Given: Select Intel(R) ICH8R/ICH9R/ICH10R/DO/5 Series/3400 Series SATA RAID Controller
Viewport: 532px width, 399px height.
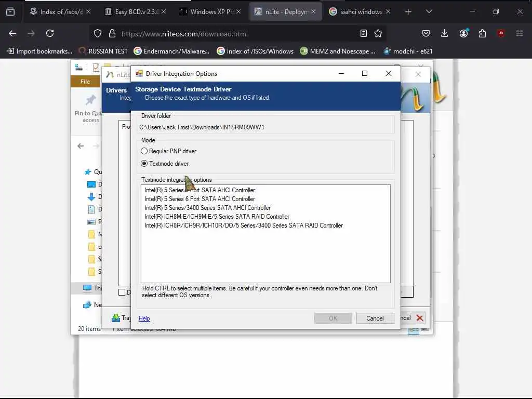Looking at the screenshot, I should click(244, 225).
